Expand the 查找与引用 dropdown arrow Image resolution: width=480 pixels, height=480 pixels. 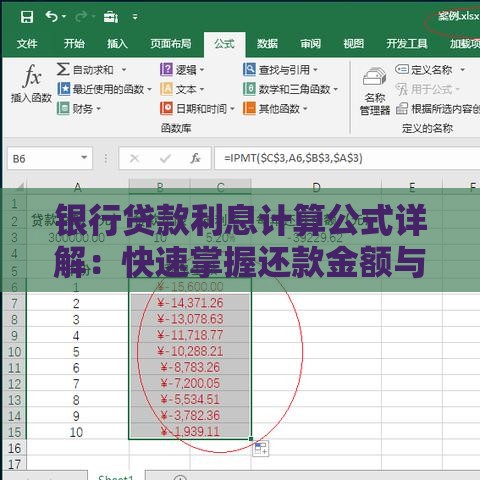pos(315,70)
